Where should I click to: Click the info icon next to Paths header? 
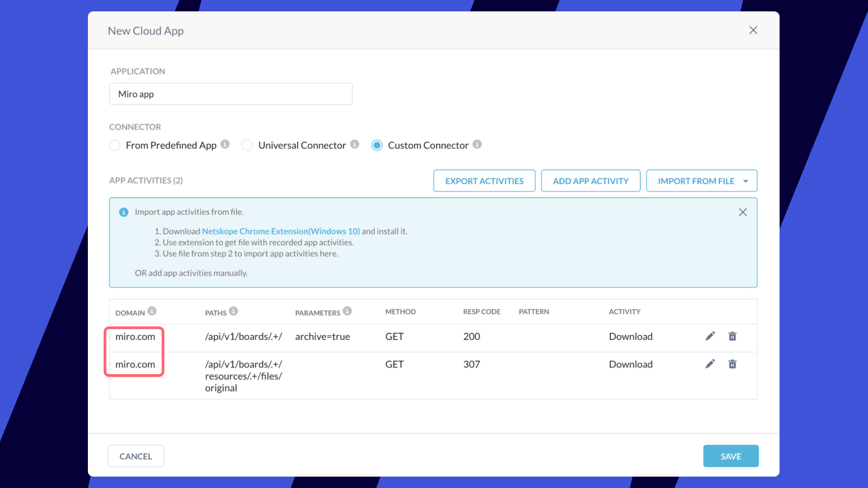click(233, 311)
